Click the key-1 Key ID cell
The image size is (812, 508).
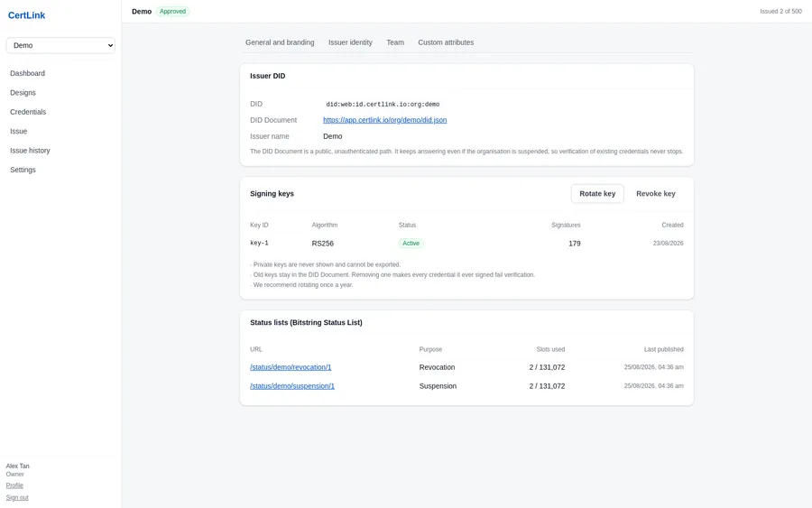pyautogui.click(x=259, y=243)
